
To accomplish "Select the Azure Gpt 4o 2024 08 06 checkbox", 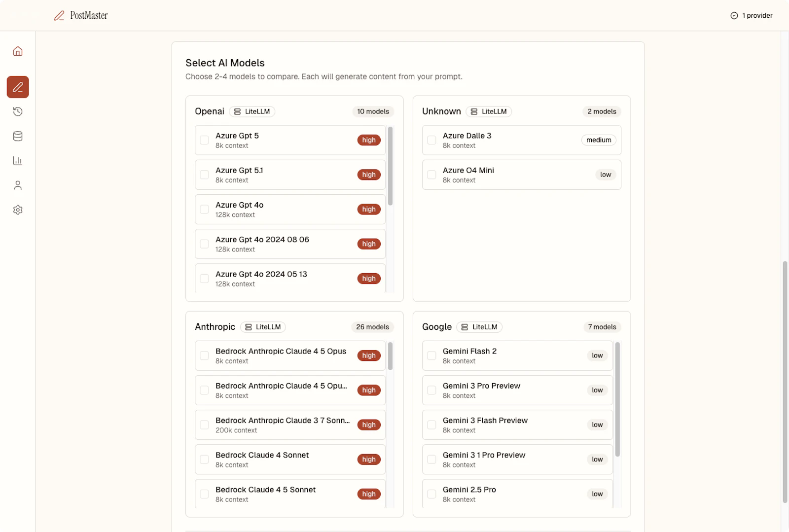I will pos(204,244).
